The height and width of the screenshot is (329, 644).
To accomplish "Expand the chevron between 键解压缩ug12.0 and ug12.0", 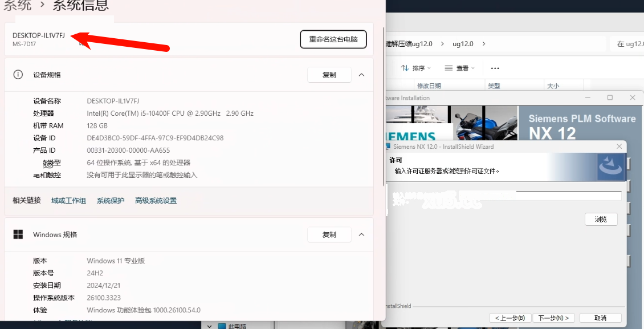I will (x=442, y=43).
